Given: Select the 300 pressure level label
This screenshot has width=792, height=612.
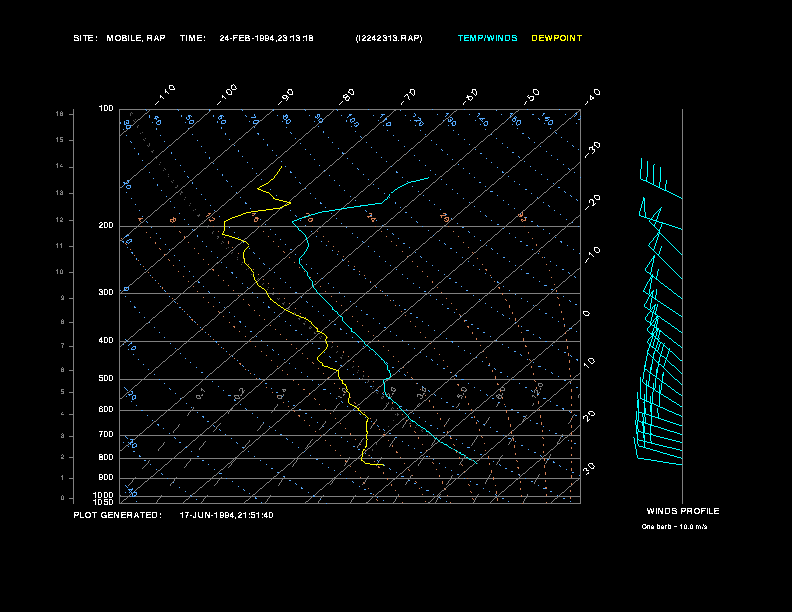Looking at the screenshot, I should point(106,292).
